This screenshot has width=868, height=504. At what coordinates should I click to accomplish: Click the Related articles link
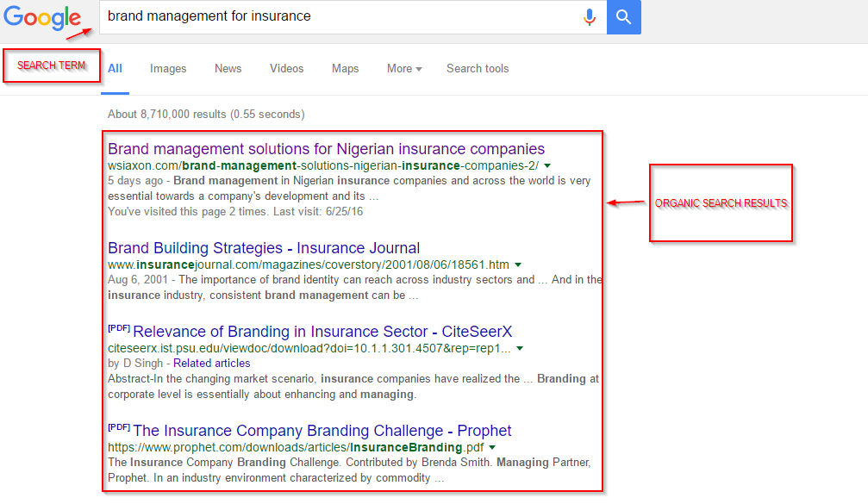tap(212, 364)
